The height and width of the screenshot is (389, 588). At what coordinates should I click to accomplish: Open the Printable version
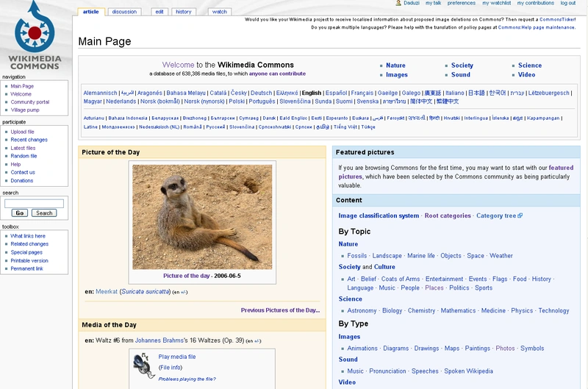coord(29,261)
